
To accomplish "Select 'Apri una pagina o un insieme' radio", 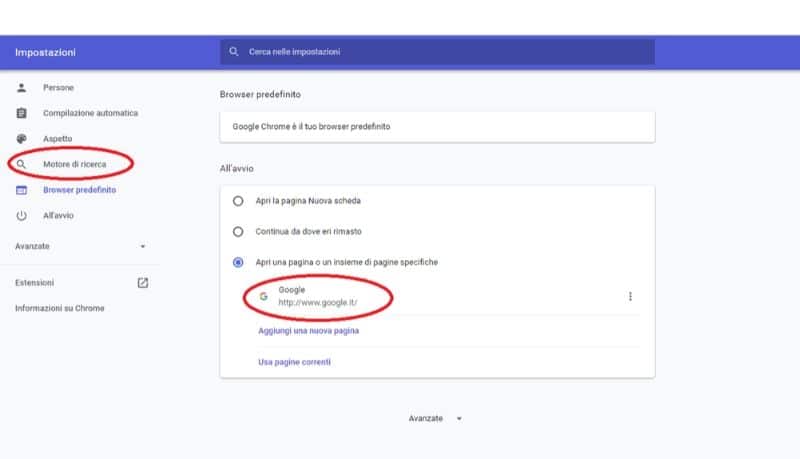I will 238,262.
